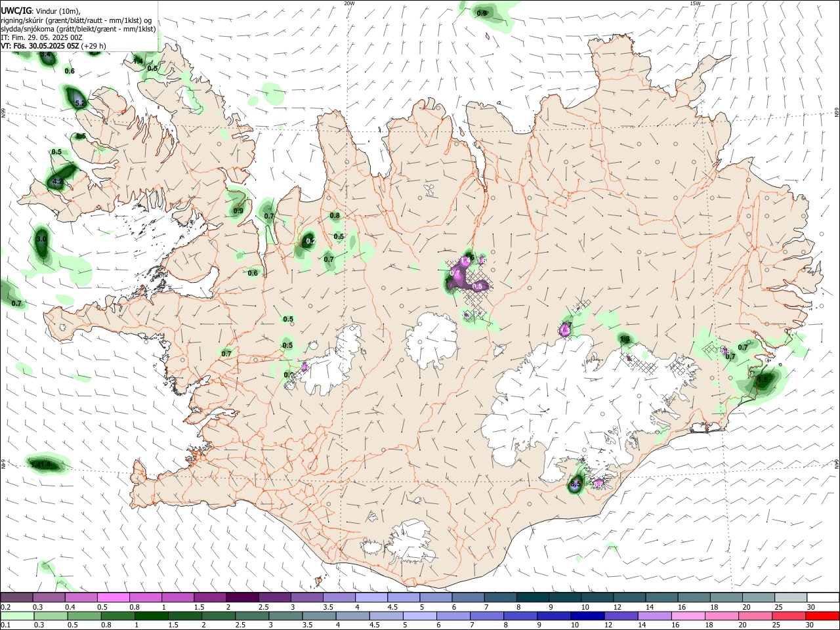Screen dimensions: 840x630
Task: Click the bright red swatch past 30 in rain legend
Action: point(823,616)
